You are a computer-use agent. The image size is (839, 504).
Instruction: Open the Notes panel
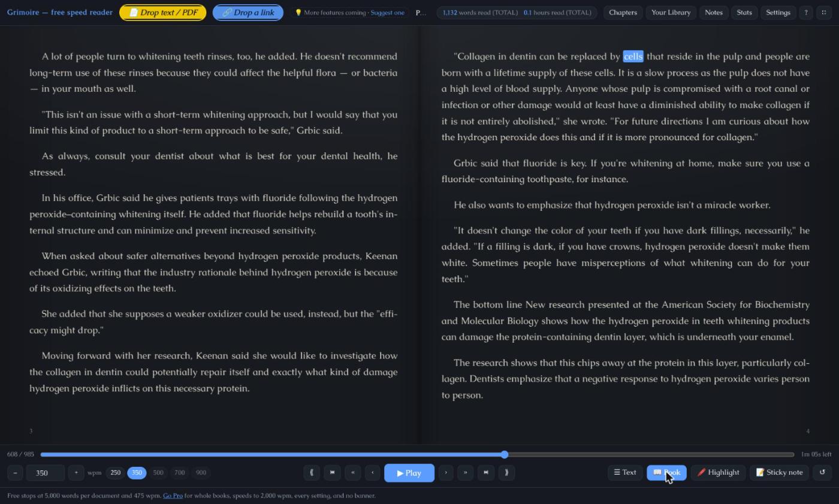713,13
